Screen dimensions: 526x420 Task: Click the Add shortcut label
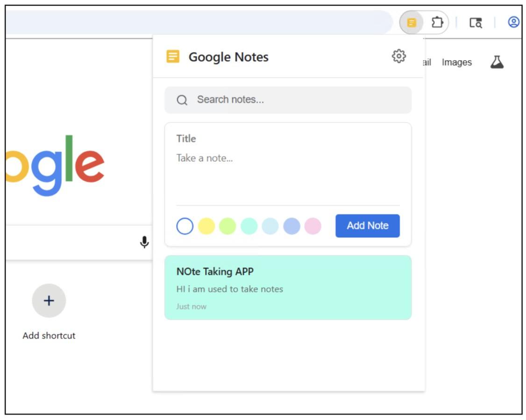tap(49, 336)
